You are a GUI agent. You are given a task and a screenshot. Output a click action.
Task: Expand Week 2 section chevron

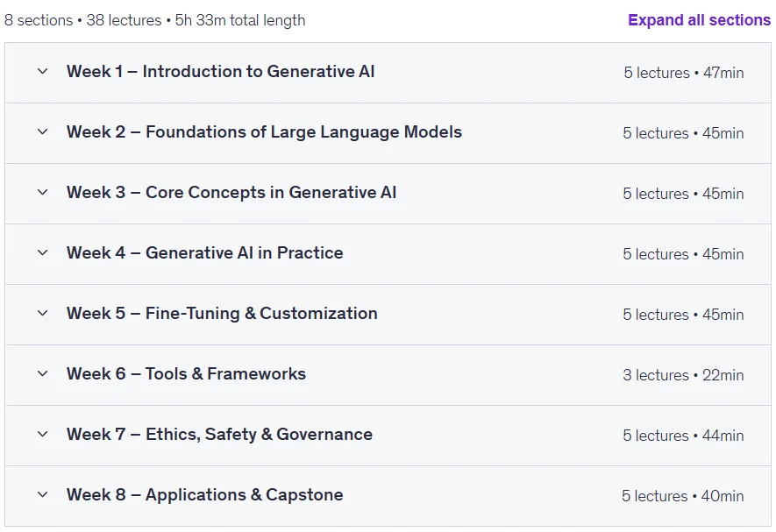(43, 131)
